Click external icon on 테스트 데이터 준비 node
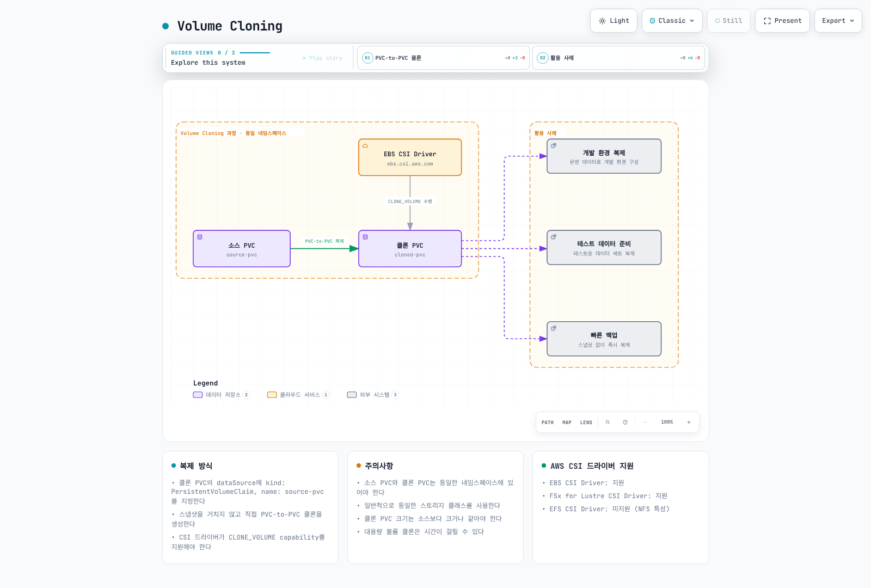 coord(554,237)
